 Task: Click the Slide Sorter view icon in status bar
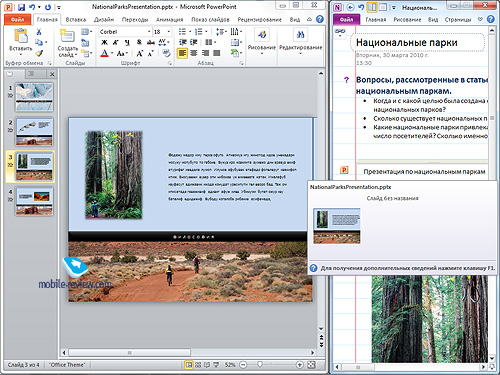pyautogui.click(x=198, y=365)
